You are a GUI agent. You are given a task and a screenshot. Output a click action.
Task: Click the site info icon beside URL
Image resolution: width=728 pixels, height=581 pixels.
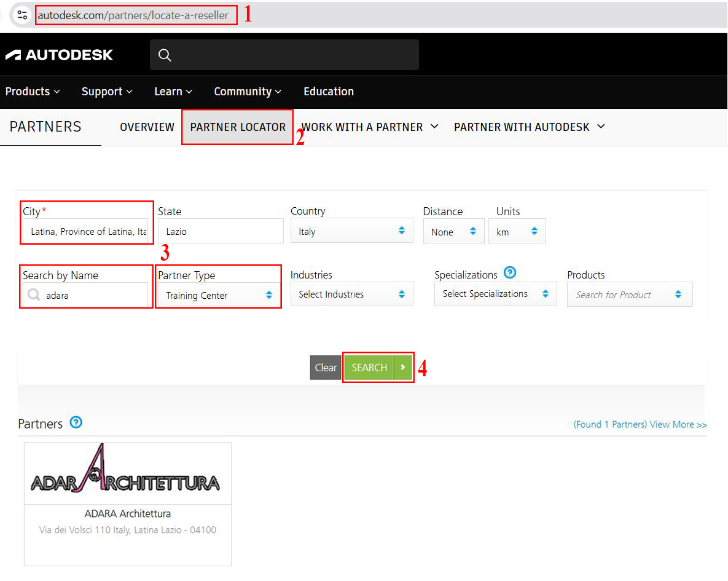click(x=23, y=15)
